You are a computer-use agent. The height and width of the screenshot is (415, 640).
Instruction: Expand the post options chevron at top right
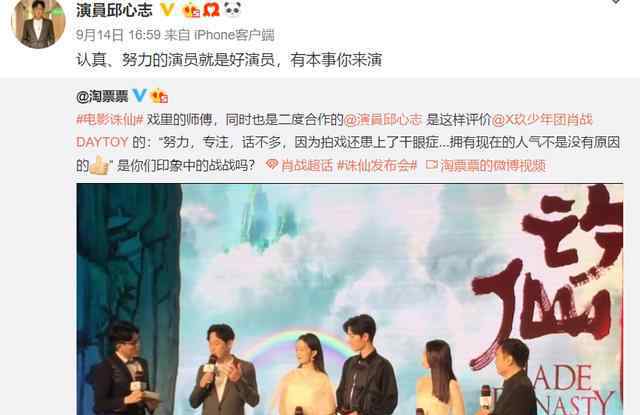tap(616, 2)
